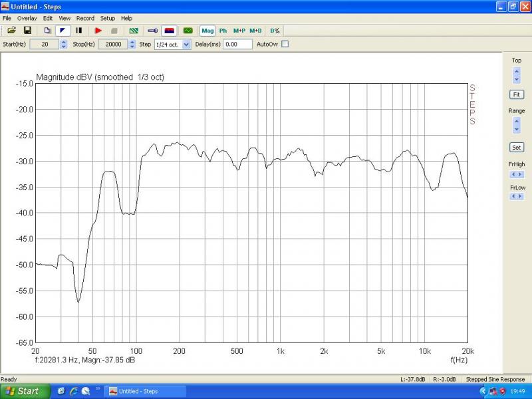The height and width of the screenshot is (399, 532).
Task: Decrease Stop(Hz) value with down arrow
Action: [x=132, y=47]
